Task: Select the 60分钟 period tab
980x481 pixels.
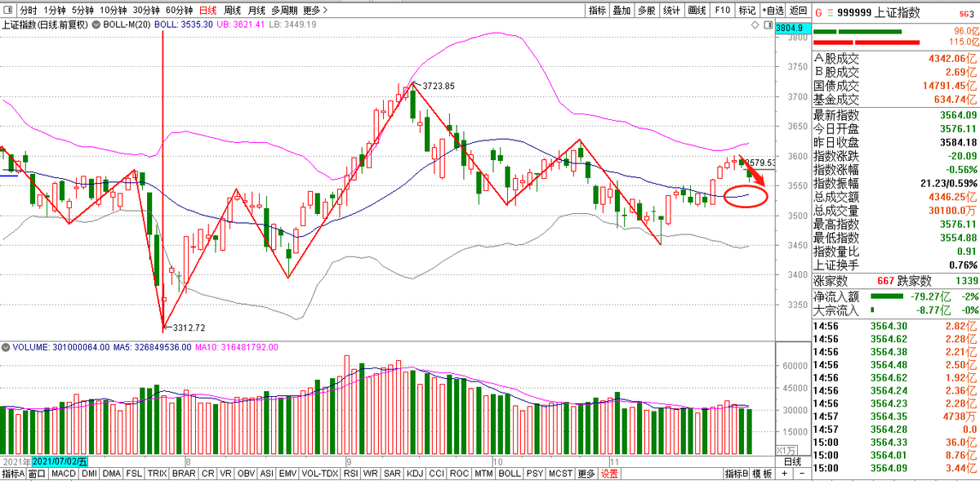Action: pyautogui.click(x=179, y=11)
